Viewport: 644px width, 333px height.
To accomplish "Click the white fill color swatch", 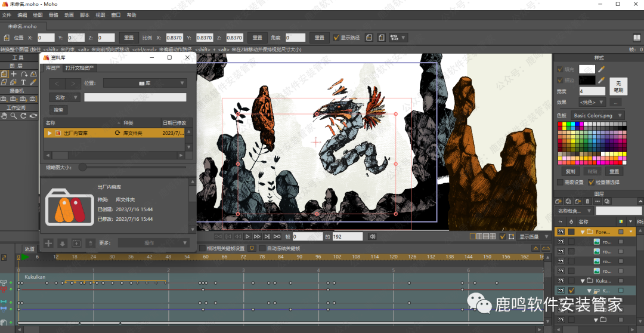I will pyautogui.click(x=587, y=70).
